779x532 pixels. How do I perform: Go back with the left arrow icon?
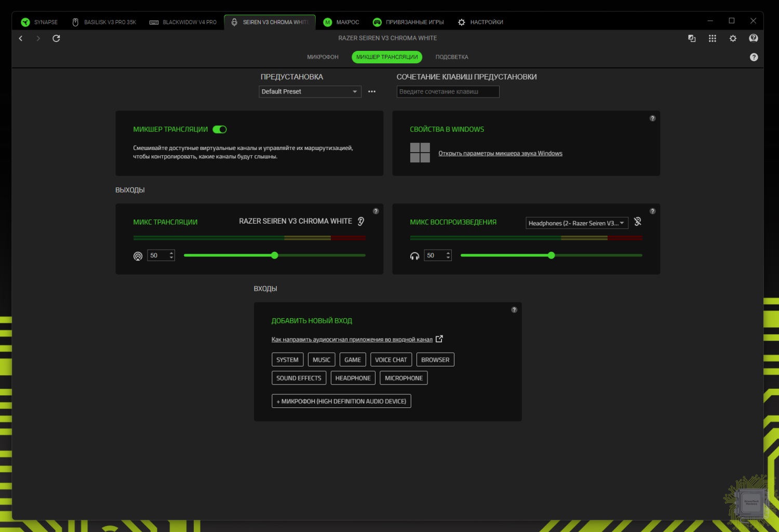point(21,38)
